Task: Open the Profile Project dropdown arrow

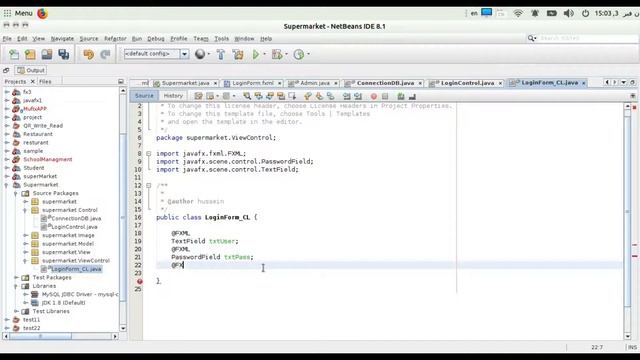Action: (308, 54)
